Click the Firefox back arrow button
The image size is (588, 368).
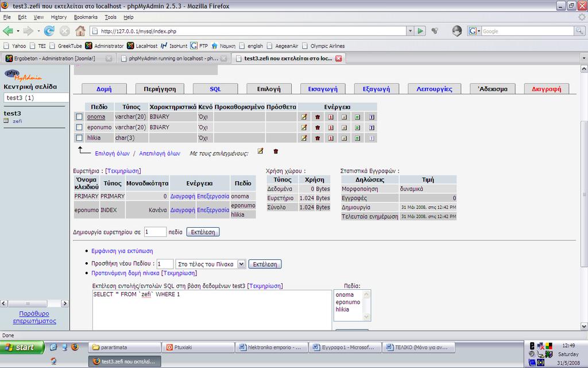[8, 31]
